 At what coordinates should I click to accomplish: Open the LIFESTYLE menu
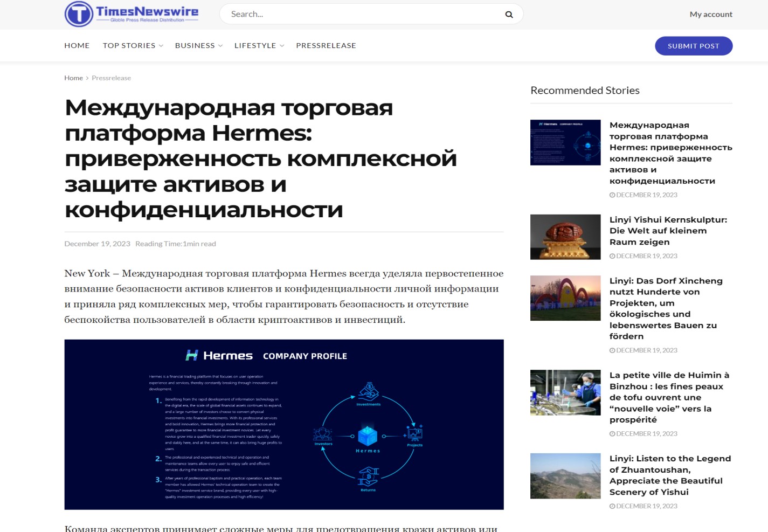tap(255, 46)
